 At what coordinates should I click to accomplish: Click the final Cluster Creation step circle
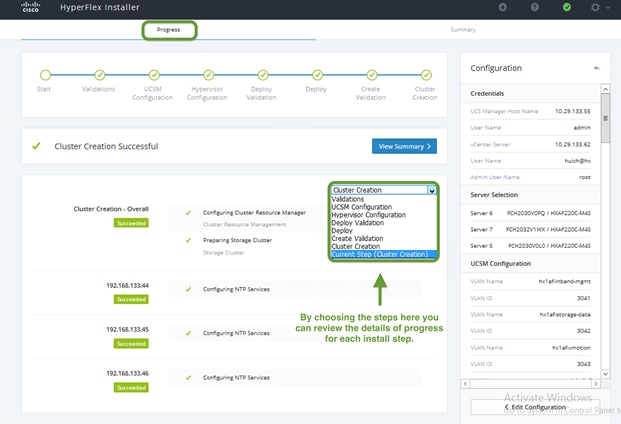pyautogui.click(x=426, y=75)
